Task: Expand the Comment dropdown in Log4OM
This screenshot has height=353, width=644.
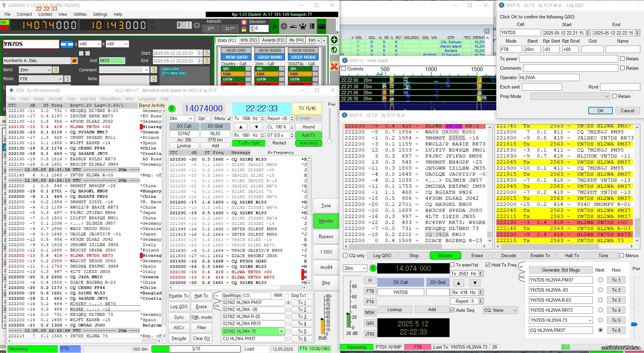Action: (146, 70)
